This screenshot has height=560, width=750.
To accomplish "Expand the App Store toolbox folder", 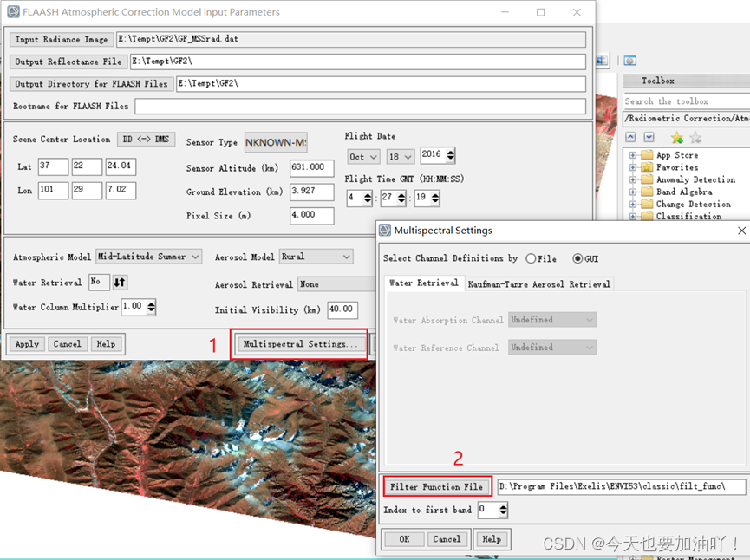I will [x=633, y=155].
